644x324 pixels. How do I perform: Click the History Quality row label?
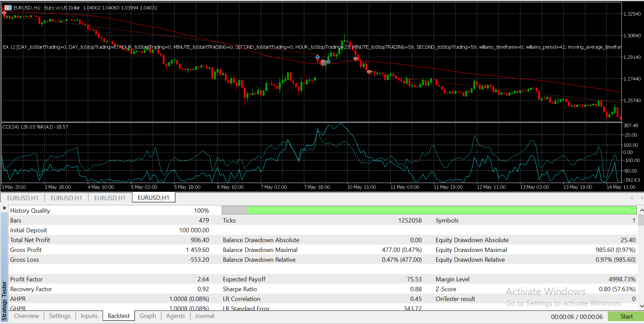point(30,211)
